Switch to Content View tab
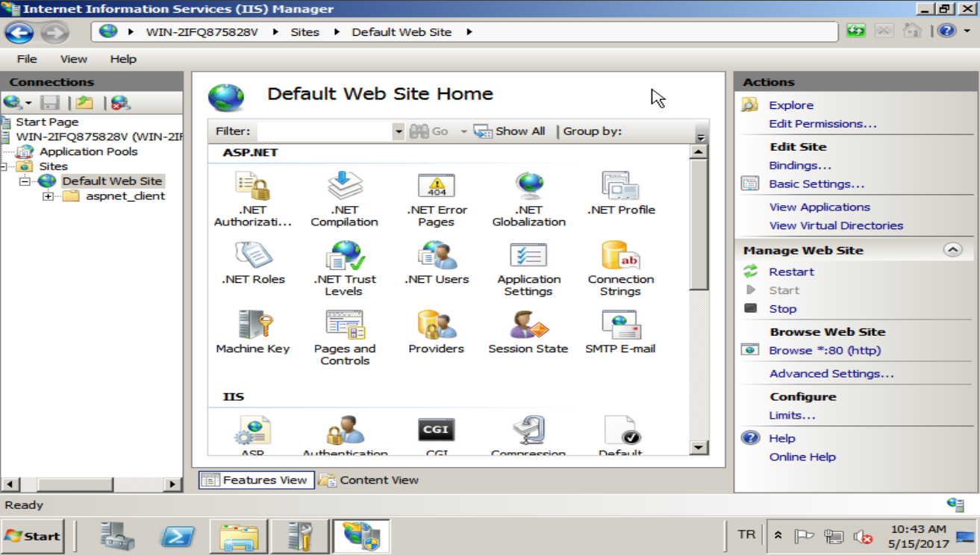Image resolution: width=980 pixels, height=556 pixels. click(x=369, y=480)
